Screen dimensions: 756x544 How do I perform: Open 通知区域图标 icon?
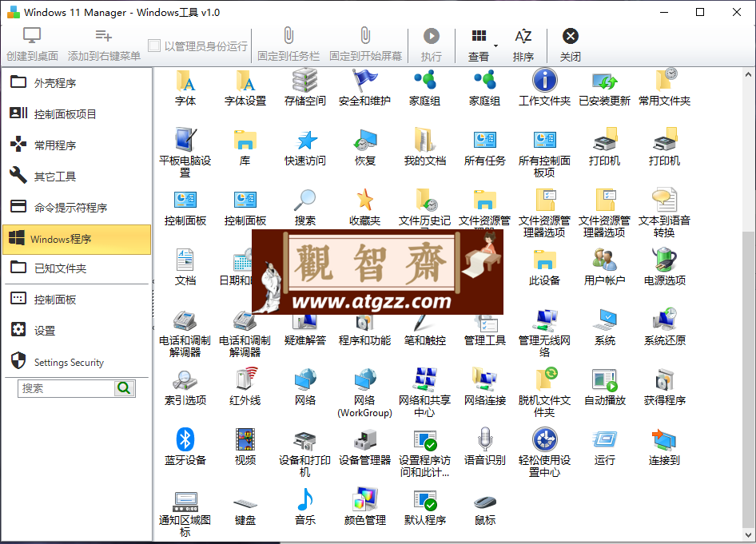point(185,513)
